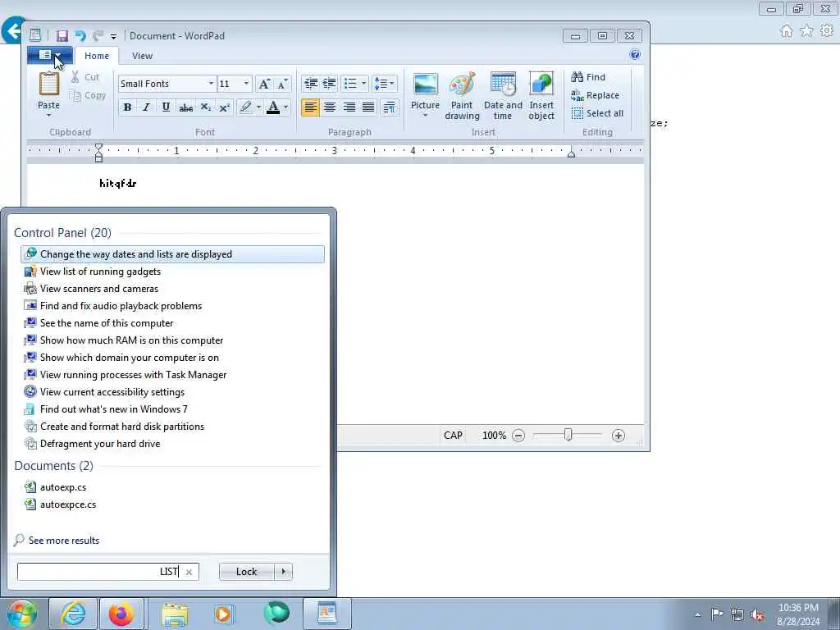The height and width of the screenshot is (630, 840).
Task: Click the WordPad Help question mark icon
Action: click(x=635, y=54)
